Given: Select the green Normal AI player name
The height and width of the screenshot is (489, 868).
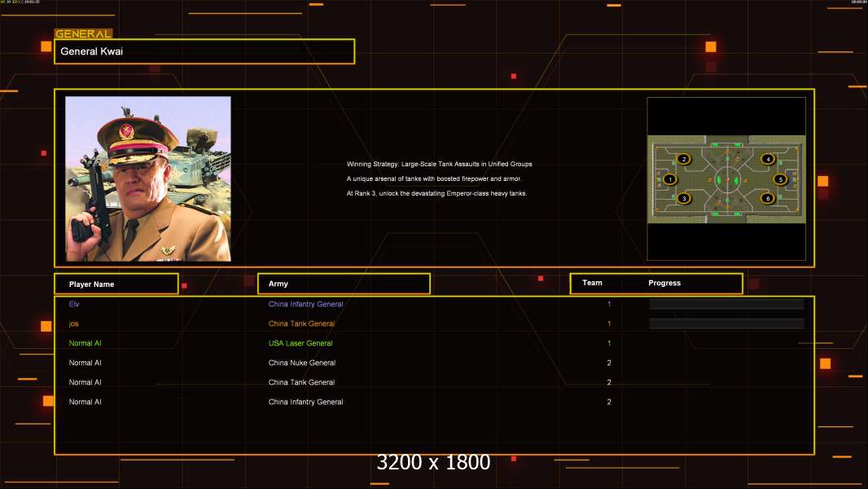Looking at the screenshot, I should point(85,343).
